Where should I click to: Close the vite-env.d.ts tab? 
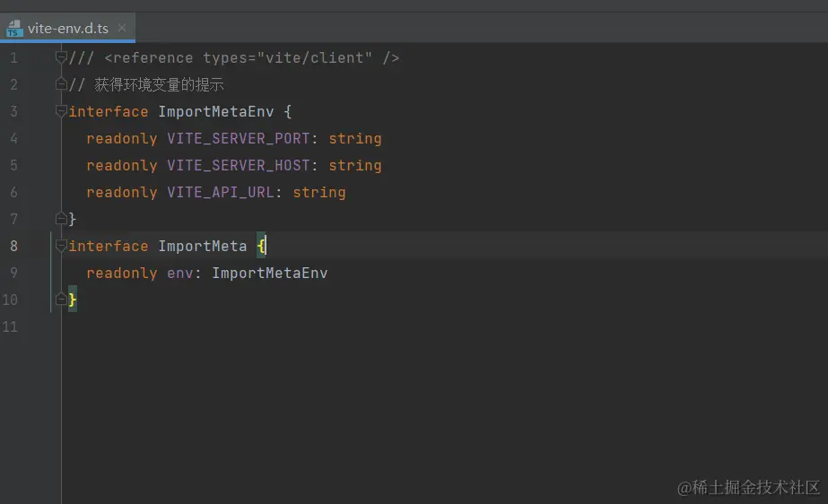tap(122, 28)
